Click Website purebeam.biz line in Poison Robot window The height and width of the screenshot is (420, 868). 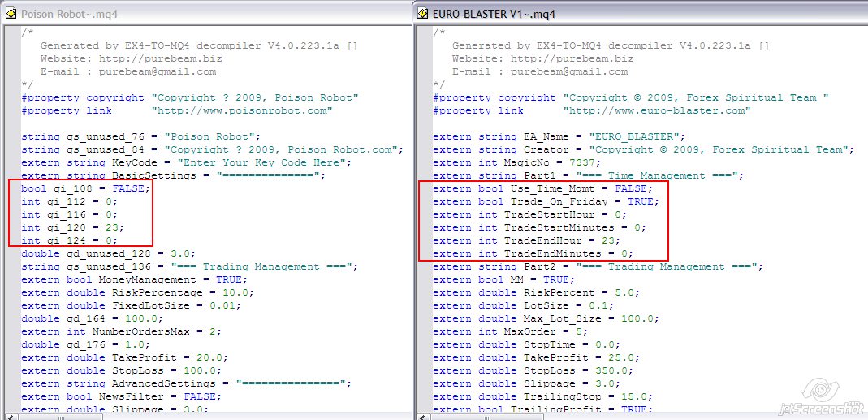(x=132, y=58)
